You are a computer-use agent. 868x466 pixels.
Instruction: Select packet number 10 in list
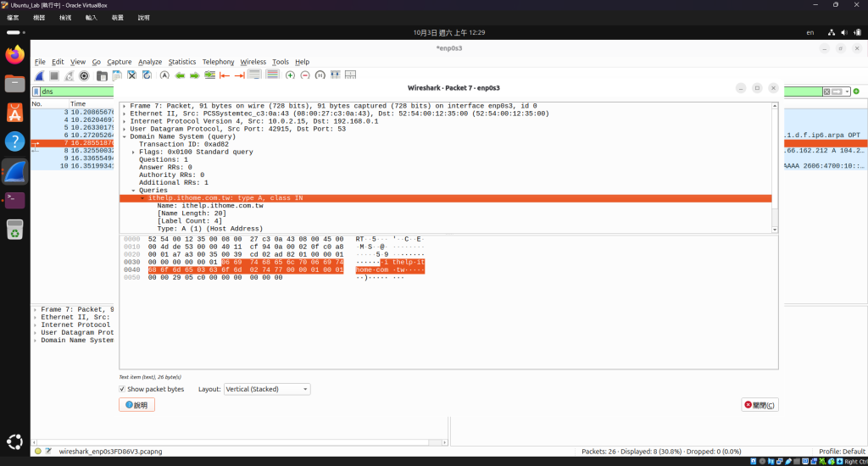click(x=73, y=165)
